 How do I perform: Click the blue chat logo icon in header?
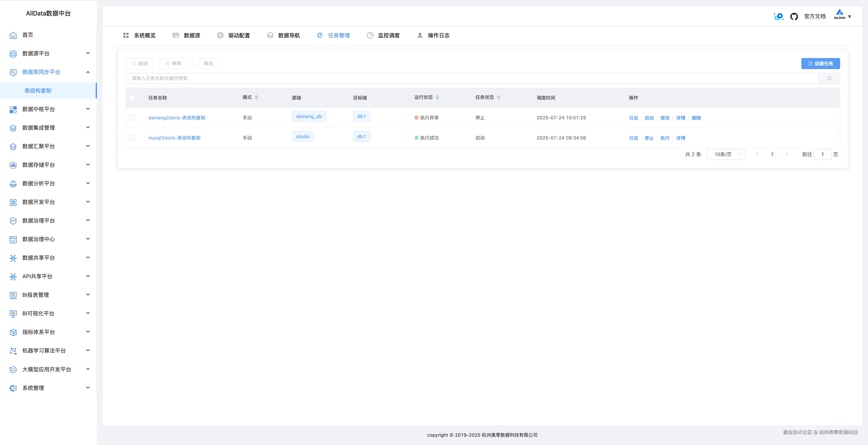(778, 16)
